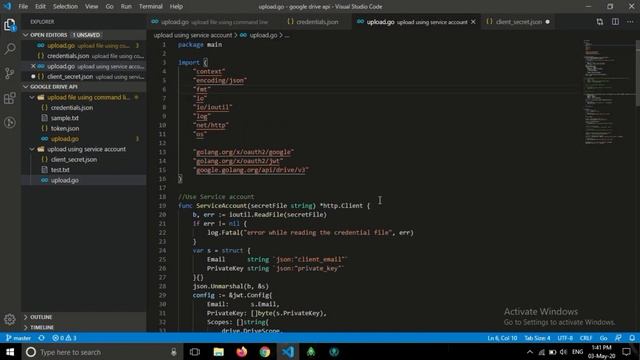Click the unsaved dot on client_secret.json tab

(548, 22)
